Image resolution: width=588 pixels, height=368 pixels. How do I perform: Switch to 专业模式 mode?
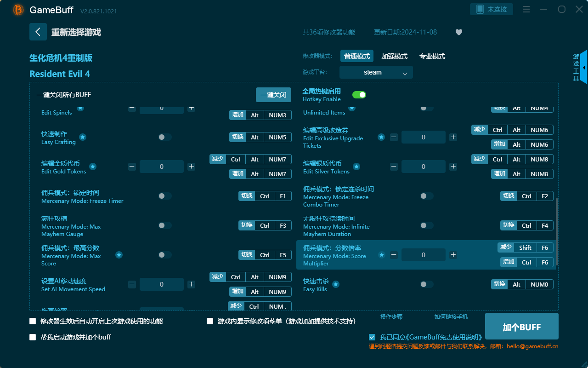coord(432,56)
